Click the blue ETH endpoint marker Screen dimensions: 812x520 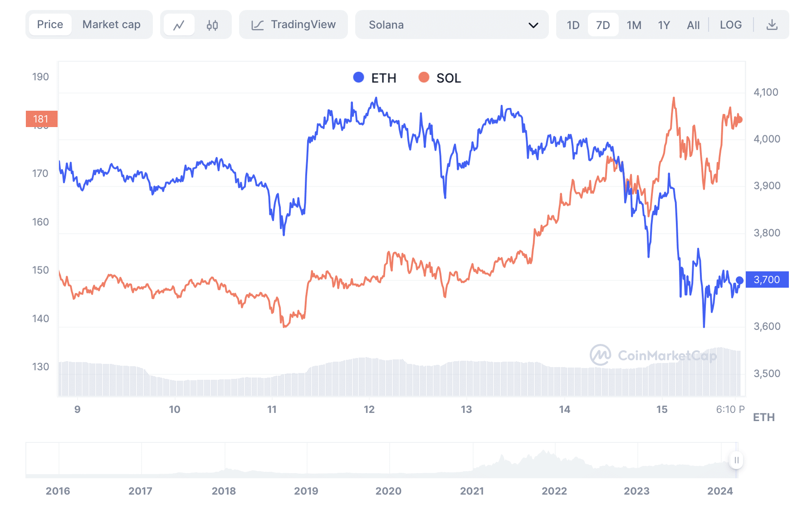pos(739,280)
